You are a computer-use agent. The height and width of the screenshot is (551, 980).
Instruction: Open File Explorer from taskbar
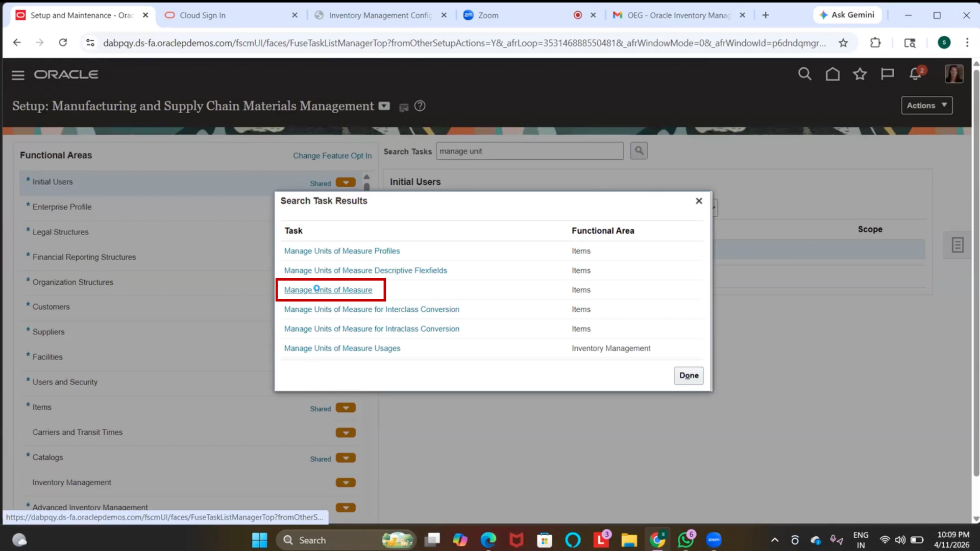pyautogui.click(x=629, y=540)
